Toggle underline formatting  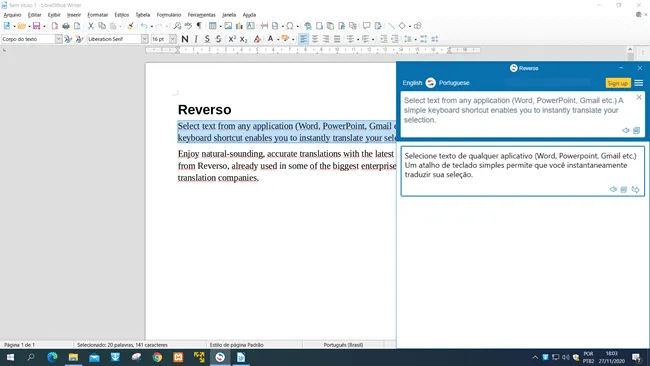(x=207, y=39)
